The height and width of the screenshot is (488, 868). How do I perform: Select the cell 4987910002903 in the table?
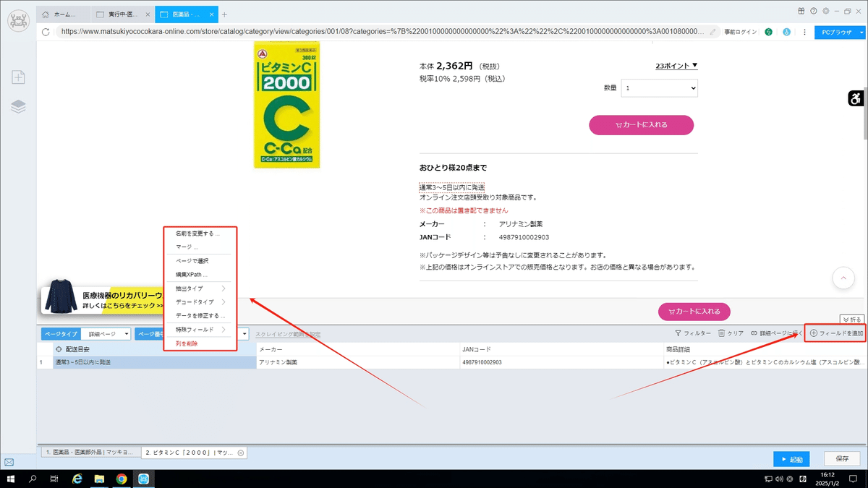561,362
